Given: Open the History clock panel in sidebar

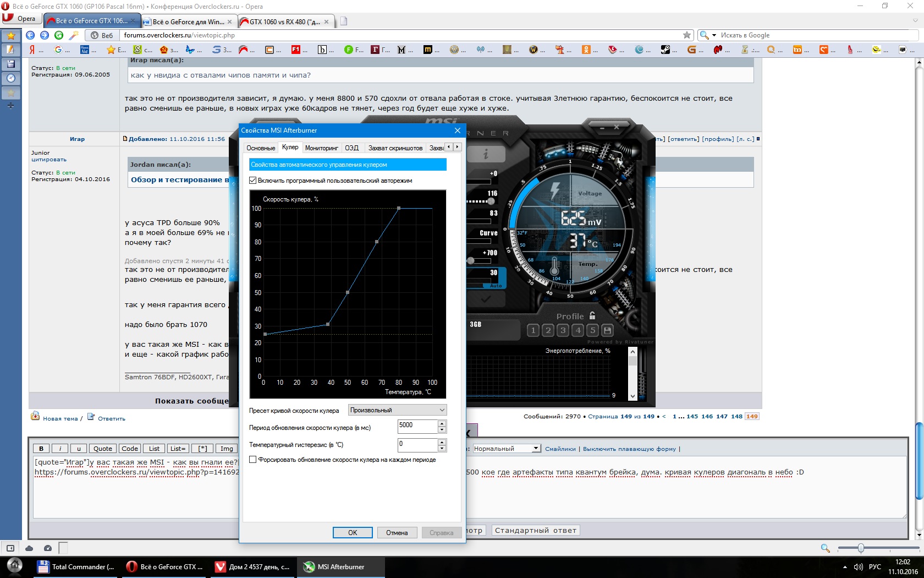Looking at the screenshot, I should 10,78.
